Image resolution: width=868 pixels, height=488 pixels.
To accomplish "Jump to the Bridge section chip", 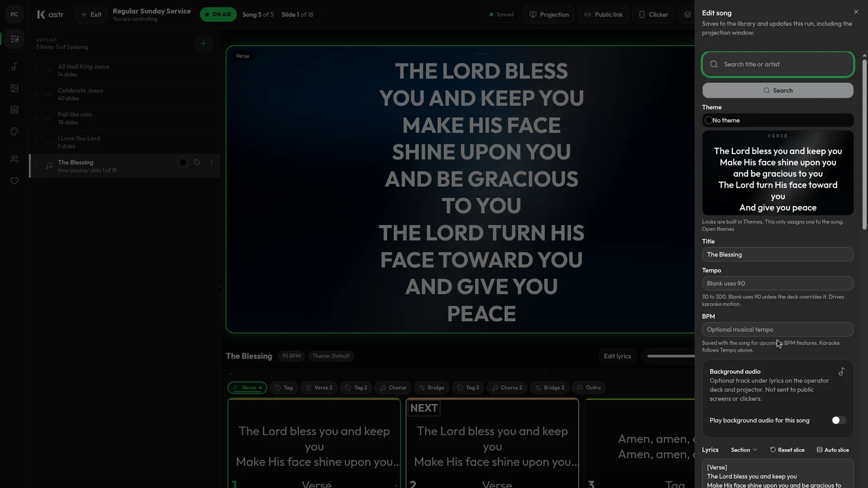I will pos(431,388).
